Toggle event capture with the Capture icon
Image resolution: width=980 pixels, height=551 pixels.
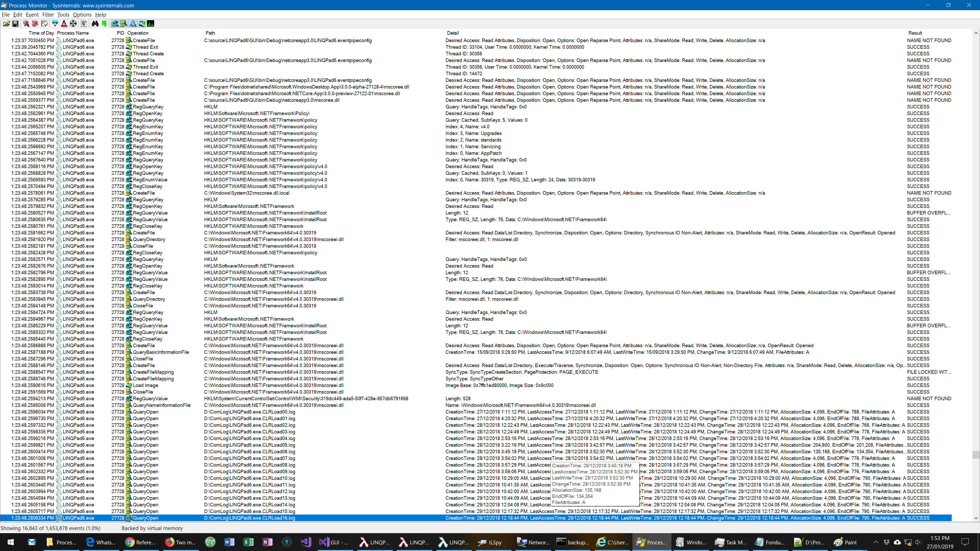[x=26, y=23]
